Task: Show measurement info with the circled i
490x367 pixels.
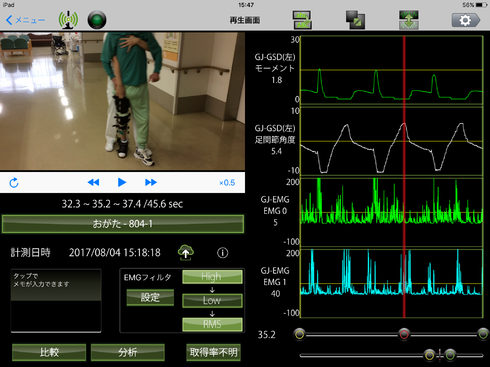Action: coord(223,253)
